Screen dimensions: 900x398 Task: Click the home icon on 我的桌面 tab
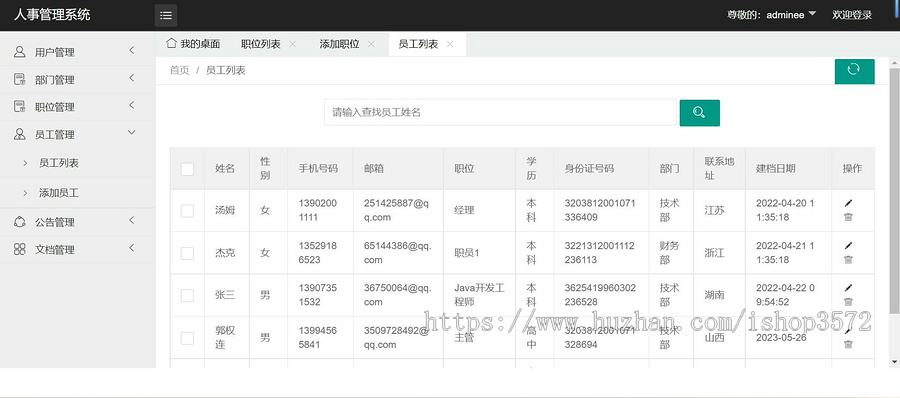171,44
